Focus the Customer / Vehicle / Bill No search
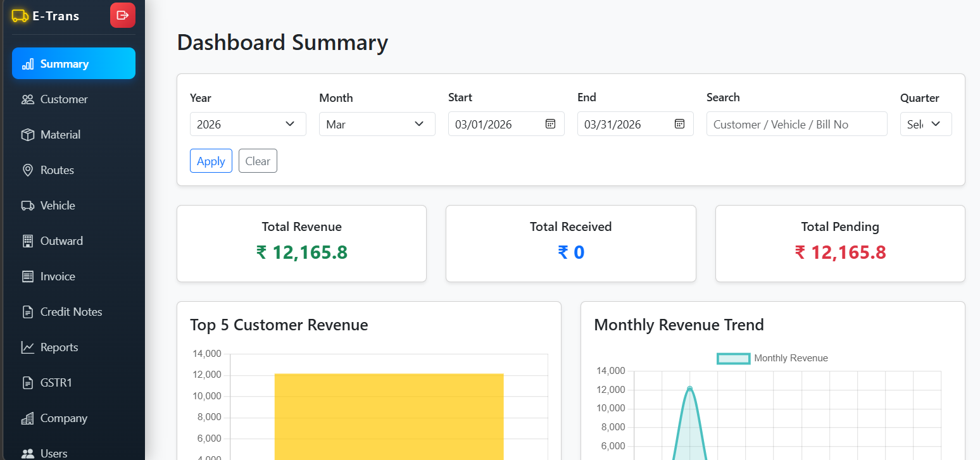The height and width of the screenshot is (460, 980). 797,124
